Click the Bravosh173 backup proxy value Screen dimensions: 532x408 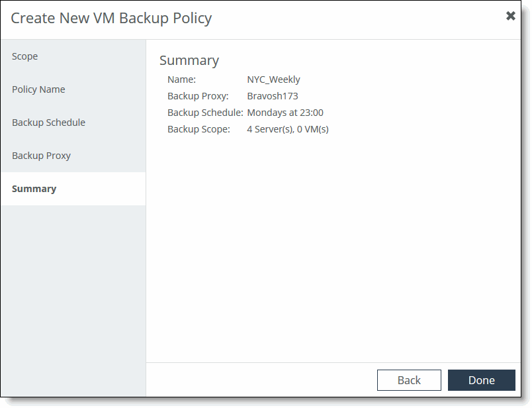274,96
